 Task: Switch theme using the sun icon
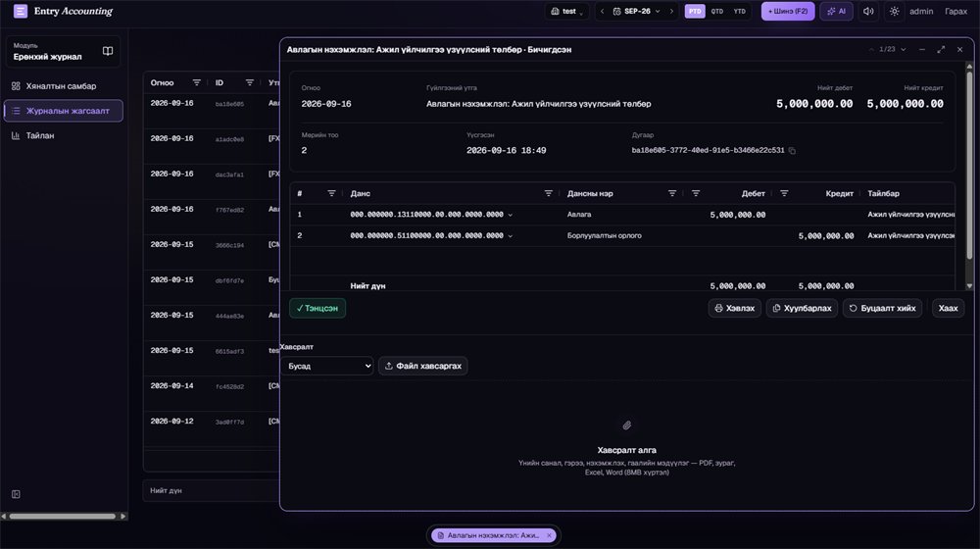click(895, 11)
